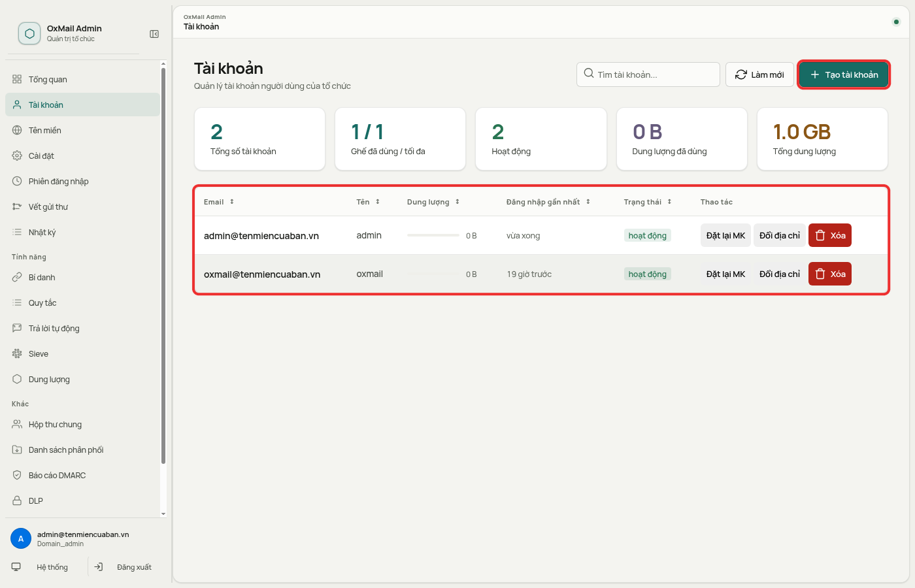This screenshot has width=915, height=588.
Task: Go to Tên miền section
Action: [x=82, y=130]
